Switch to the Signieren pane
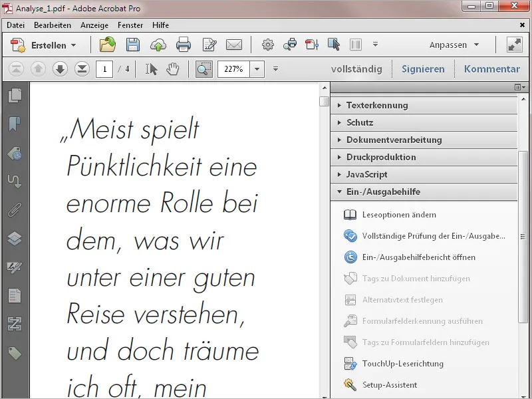The height and width of the screenshot is (399, 532). pos(423,69)
